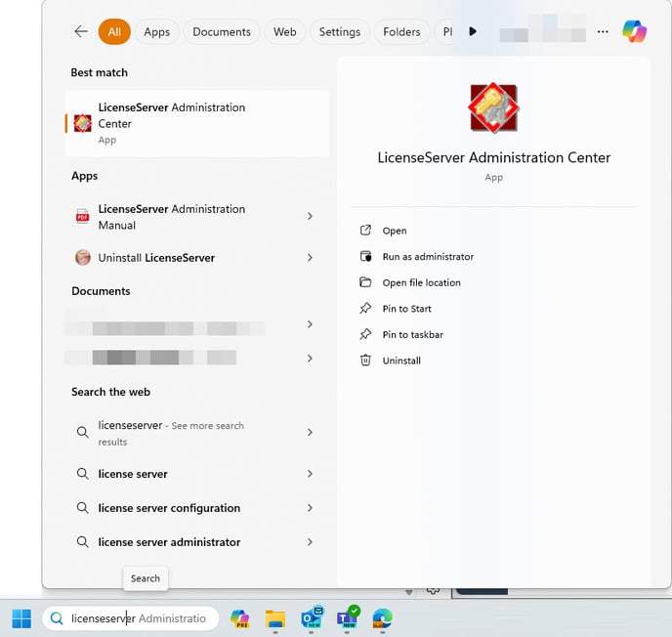The image size is (672, 637).
Task: Select Uninstall in app actions
Action: point(401,361)
